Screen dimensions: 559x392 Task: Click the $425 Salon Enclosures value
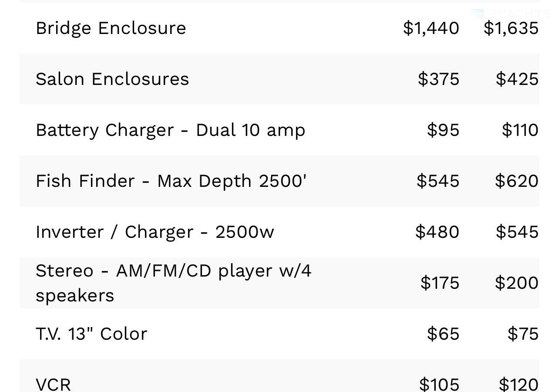click(x=517, y=79)
